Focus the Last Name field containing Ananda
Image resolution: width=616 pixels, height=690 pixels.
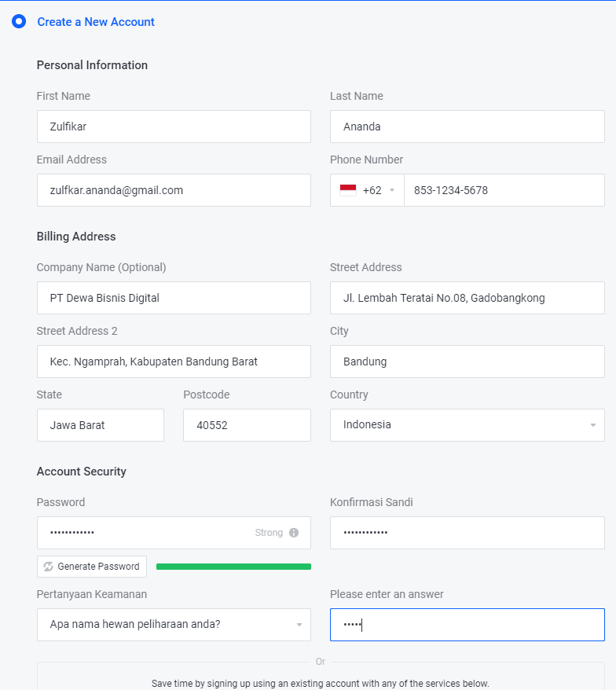pyautogui.click(x=467, y=127)
